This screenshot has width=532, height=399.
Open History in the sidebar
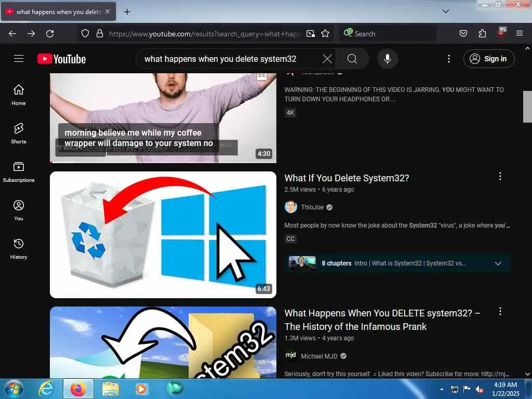pos(19,249)
